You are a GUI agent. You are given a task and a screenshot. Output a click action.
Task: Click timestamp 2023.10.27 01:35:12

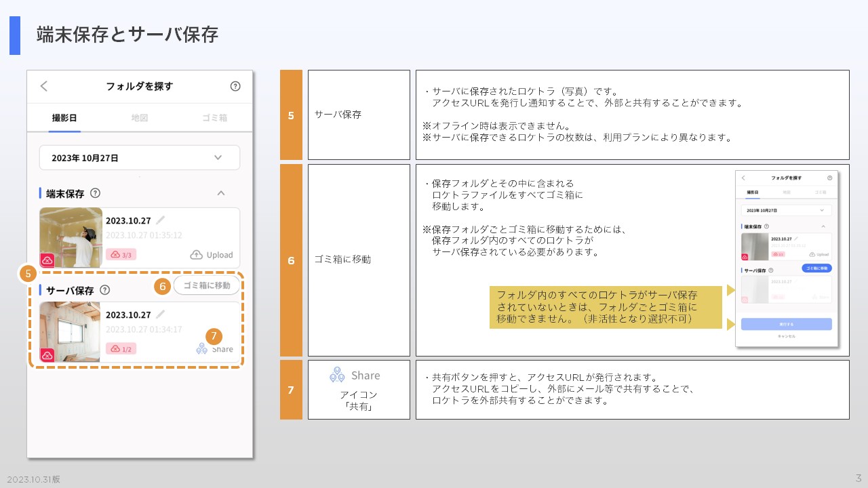[144, 235]
